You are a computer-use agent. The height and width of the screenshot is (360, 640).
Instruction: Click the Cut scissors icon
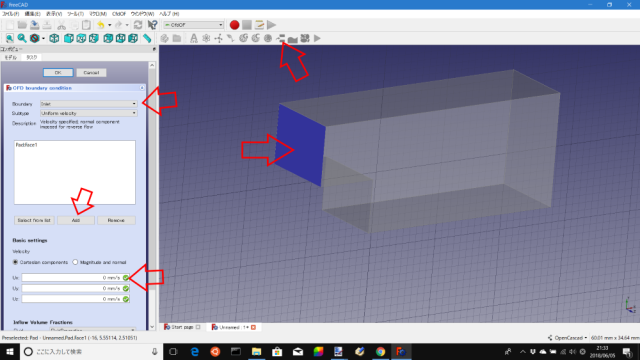pos(61,25)
